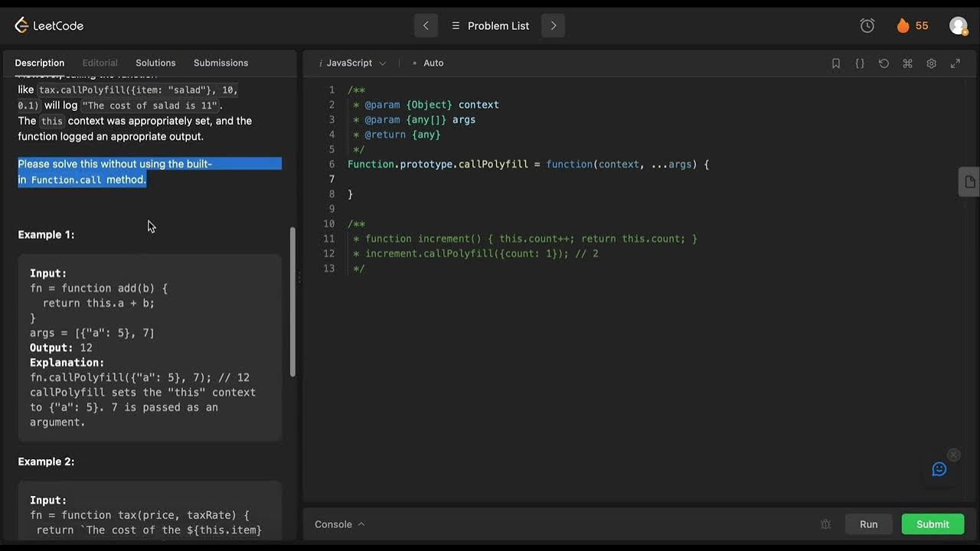Click the 'Example 1:' heading

(46, 235)
